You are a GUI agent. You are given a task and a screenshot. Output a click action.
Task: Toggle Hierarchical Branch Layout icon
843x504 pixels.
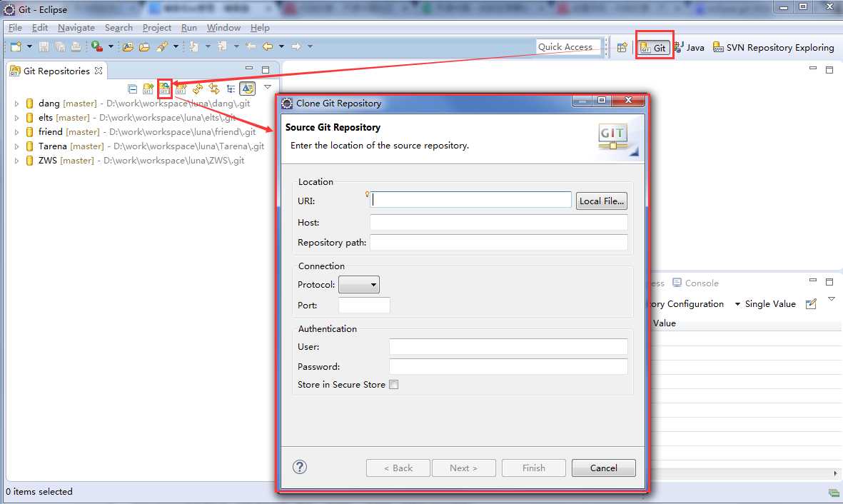pyautogui.click(x=231, y=89)
